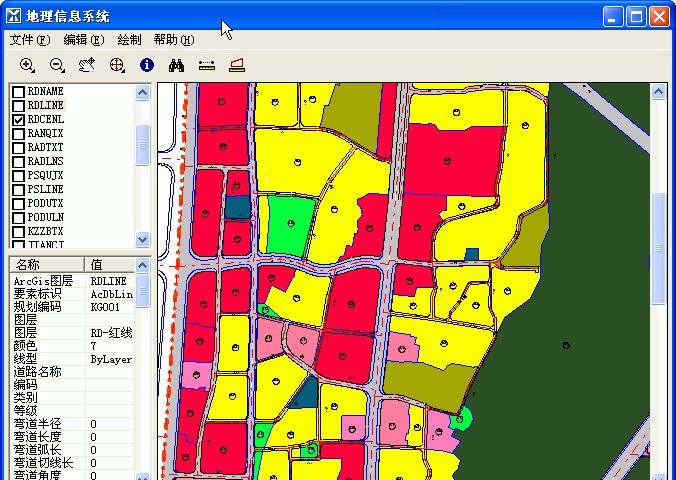676x480 pixels.
Task: Check the PSLINE layer checkbox
Action: [x=18, y=189]
